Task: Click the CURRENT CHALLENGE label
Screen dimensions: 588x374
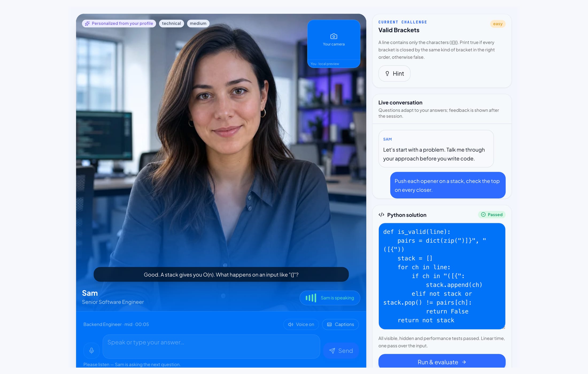Action: pyautogui.click(x=403, y=22)
